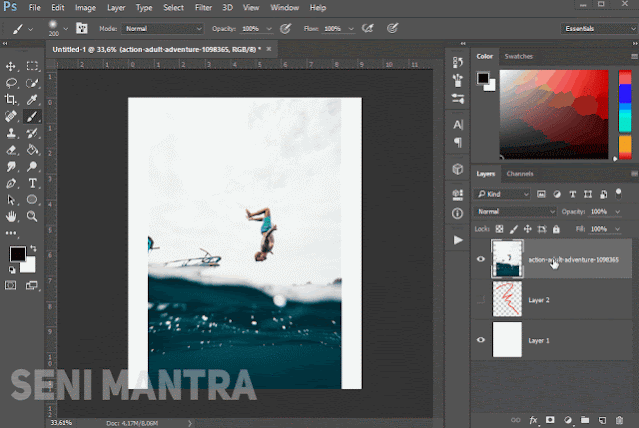This screenshot has height=428, width=639.
Task: Select the Ellipse shape tool
Action: [32, 200]
